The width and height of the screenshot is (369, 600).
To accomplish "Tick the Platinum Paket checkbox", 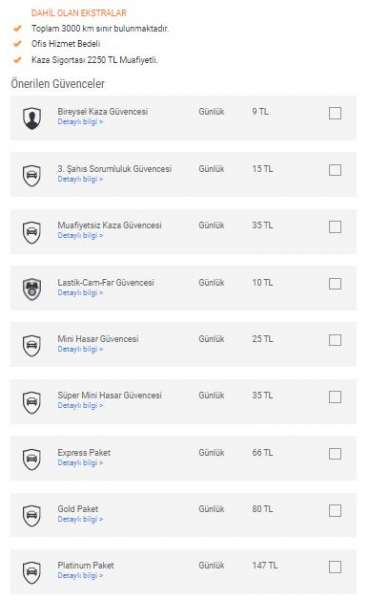I will [335, 567].
